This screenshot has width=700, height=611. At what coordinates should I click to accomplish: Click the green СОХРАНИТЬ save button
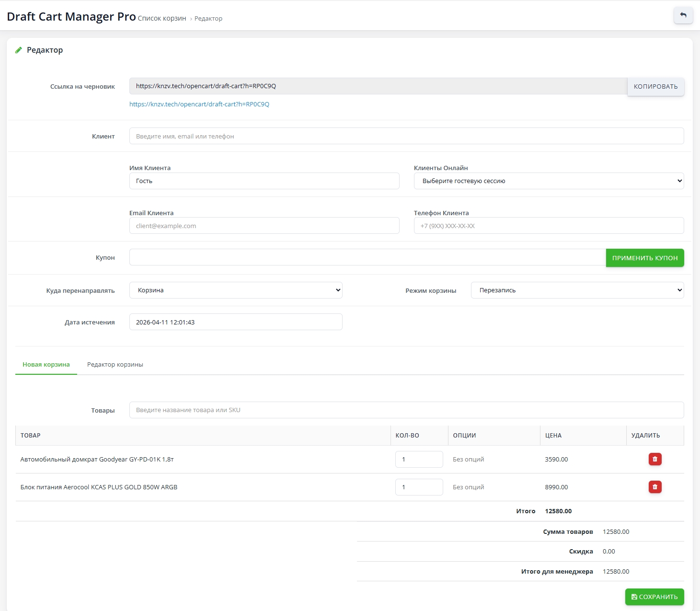pyautogui.click(x=654, y=597)
